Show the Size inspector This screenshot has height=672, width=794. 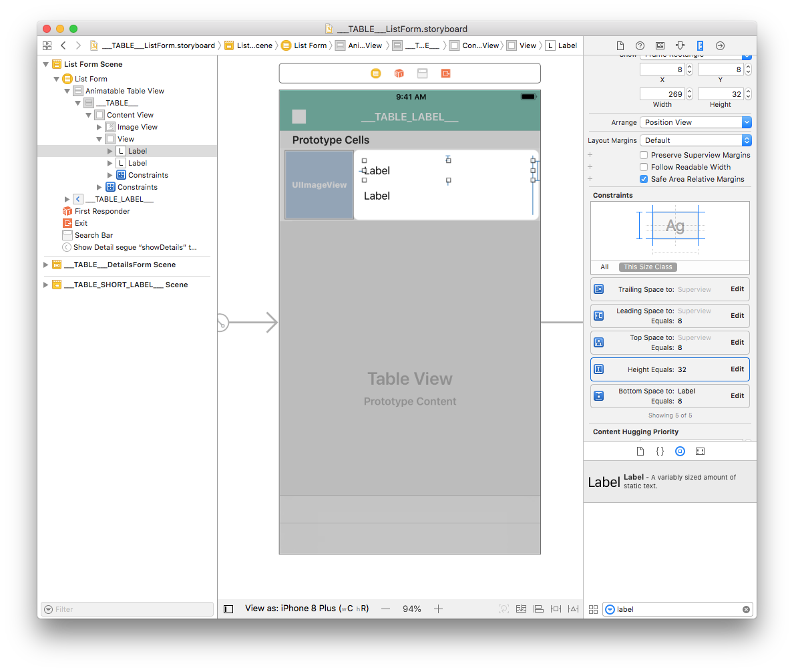(x=700, y=45)
